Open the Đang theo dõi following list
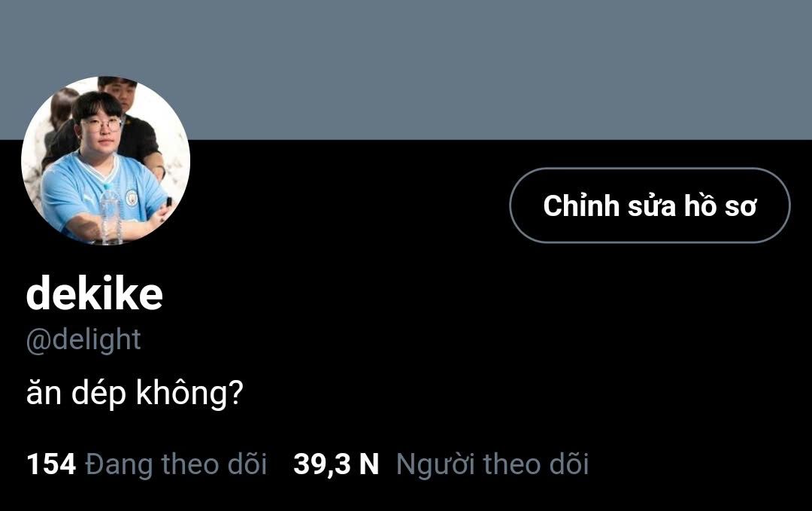The height and width of the screenshot is (511, 812). pyautogui.click(x=175, y=464)
